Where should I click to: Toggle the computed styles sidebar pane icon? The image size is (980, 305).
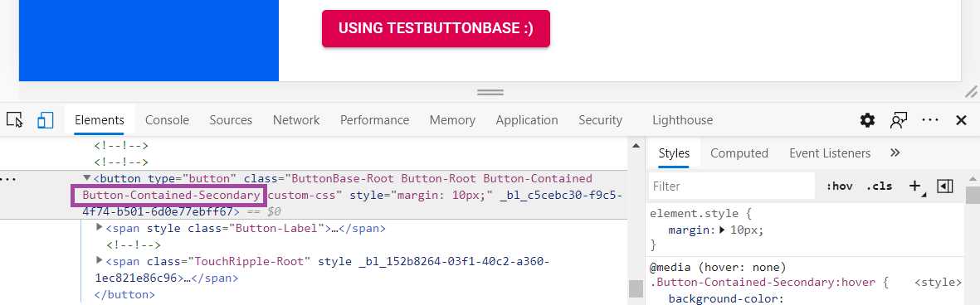coord(945,186)
